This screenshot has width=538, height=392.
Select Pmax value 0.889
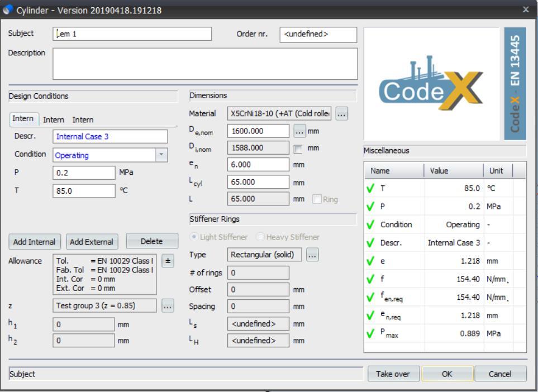pyautogui.click(x=470, y=333)
